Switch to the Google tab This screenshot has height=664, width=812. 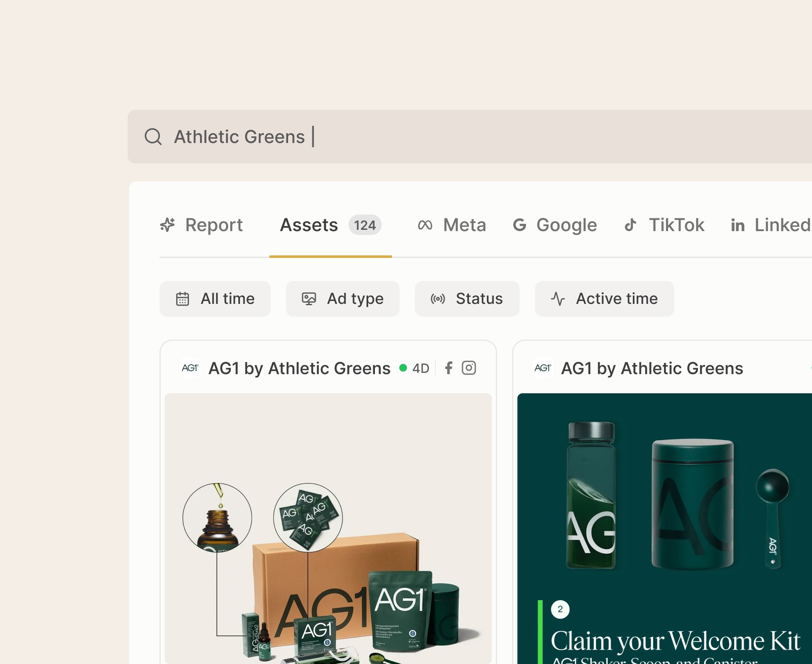click(x=555, y=225)
